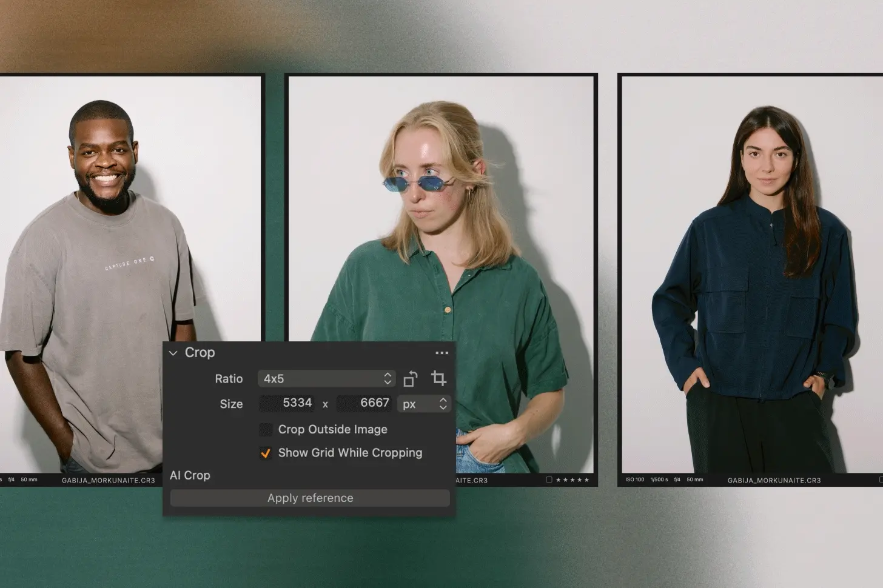Click the first rating star under middle photo
This screenshot has height=588, width=883.
[558, 480]
